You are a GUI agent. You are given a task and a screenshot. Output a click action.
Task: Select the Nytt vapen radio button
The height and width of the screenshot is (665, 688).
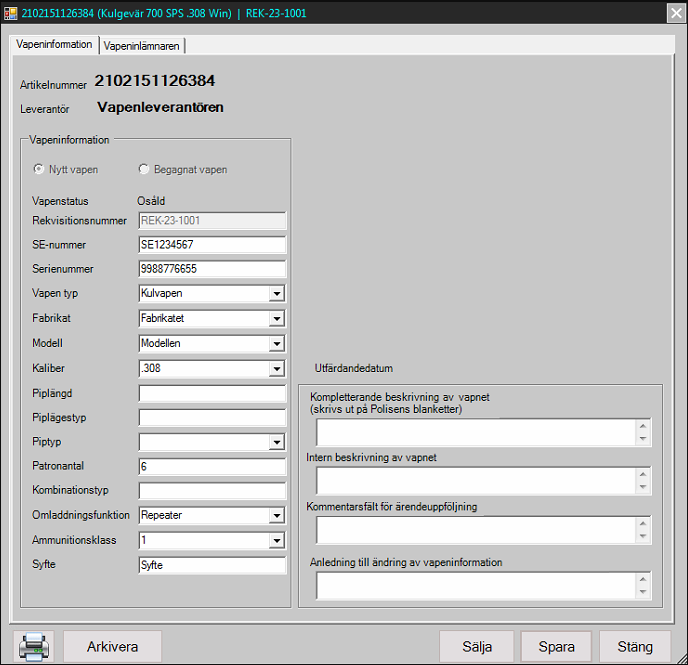(x=40, y=170)
